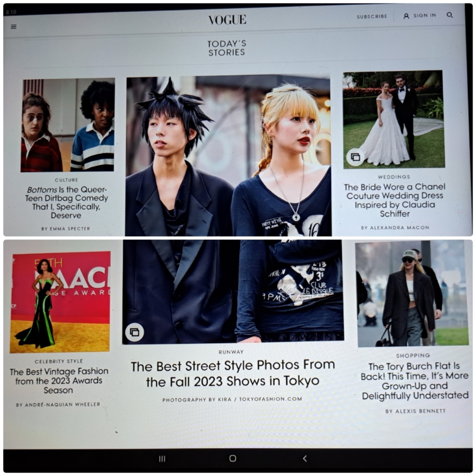Screen dimensions: 476x476
Task: Tap the Android home button
Action: click(233, 459)
